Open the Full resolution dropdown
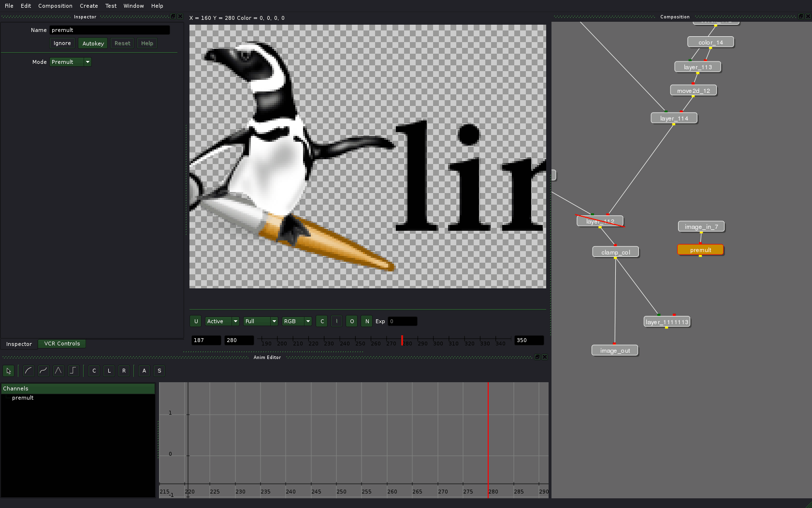The width and height of the screenshot is (812, 508). (261, 321)
